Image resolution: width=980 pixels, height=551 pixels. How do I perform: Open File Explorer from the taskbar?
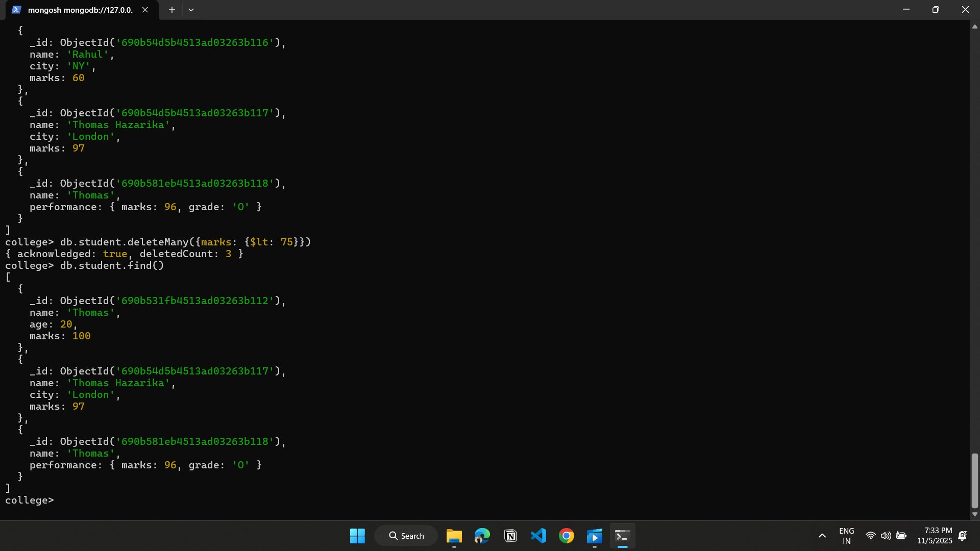click(x=454, y=536)
